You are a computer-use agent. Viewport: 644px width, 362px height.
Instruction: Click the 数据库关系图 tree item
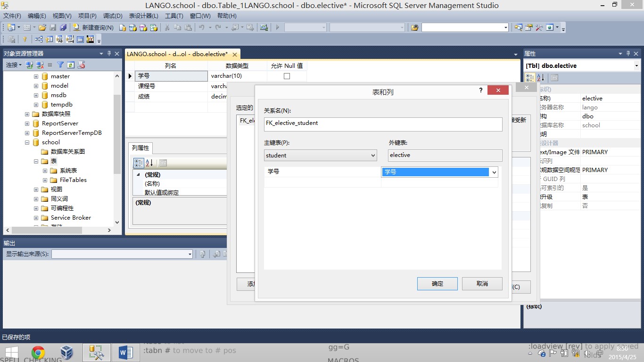(68, 151)
